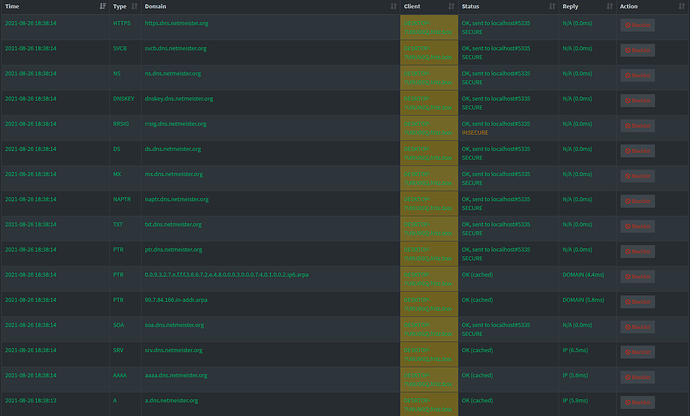Click Blacklist in the MX row
Viewport: 690px width, 416px height.
point(637,176)
